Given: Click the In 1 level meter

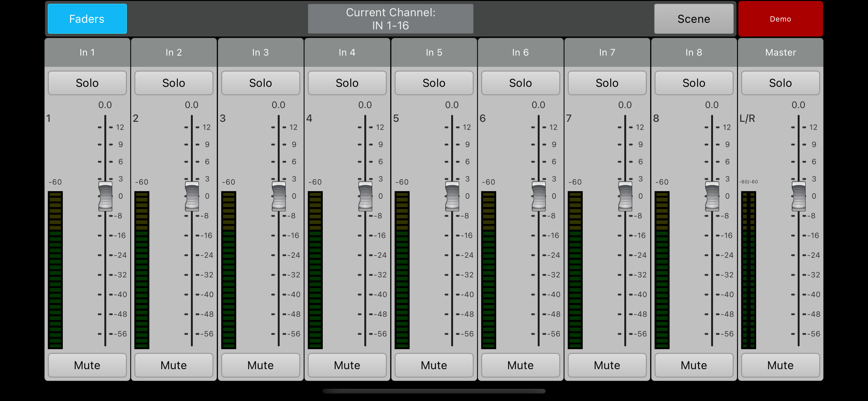Looking at the screenshot, I should pyautogui.click(x=55, y=270).
